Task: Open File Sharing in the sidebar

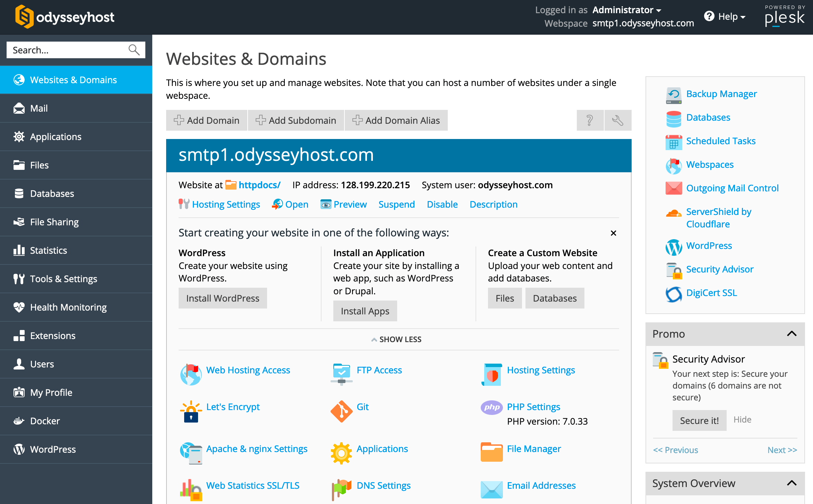Action: pyautogui.click(x=76, y=222)
